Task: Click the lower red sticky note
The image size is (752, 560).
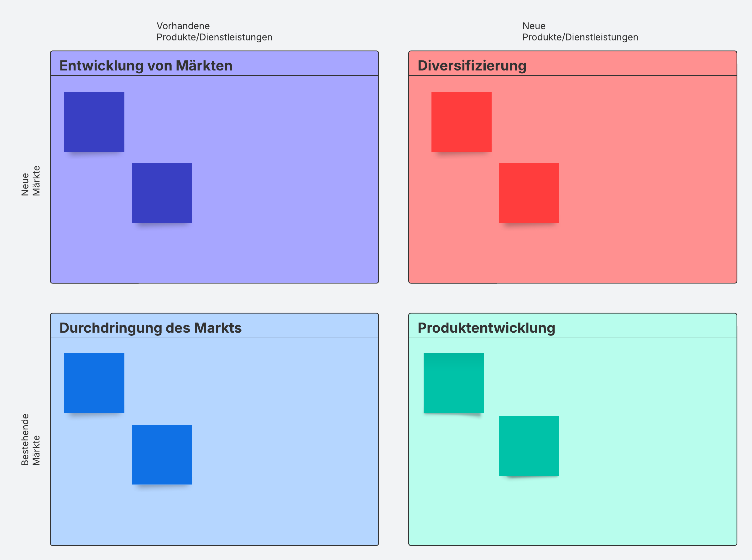Action: pos(529,193)
